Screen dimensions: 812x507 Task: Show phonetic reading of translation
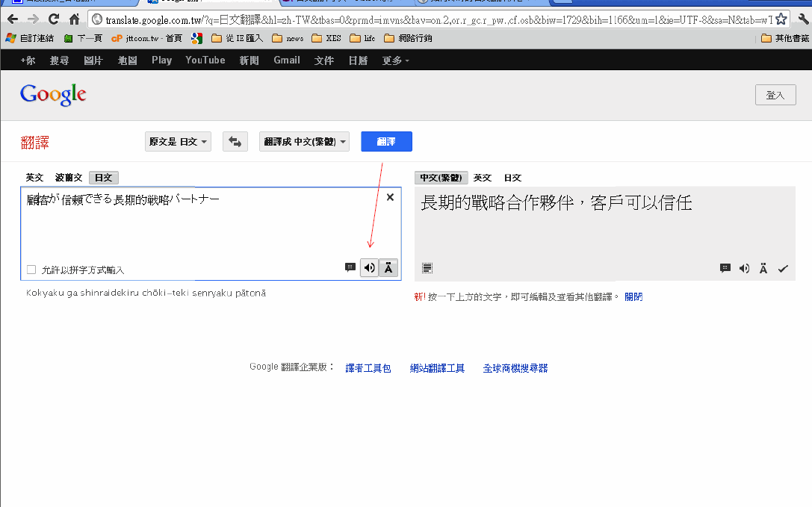coord(763,268)
